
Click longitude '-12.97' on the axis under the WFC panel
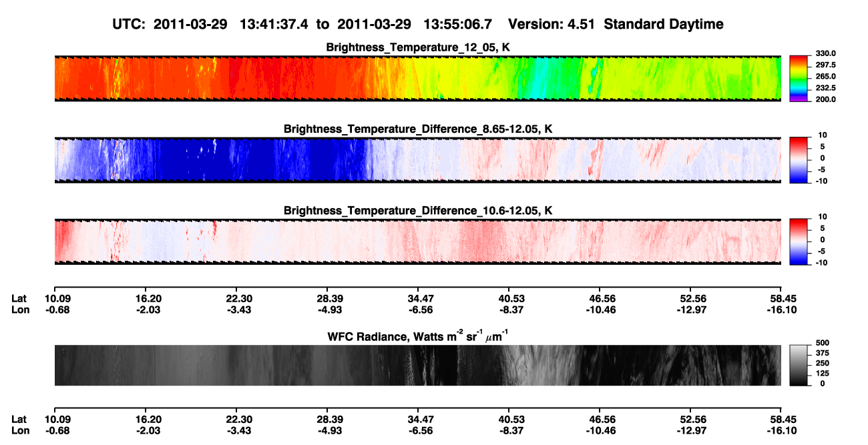tap(690, 432)
